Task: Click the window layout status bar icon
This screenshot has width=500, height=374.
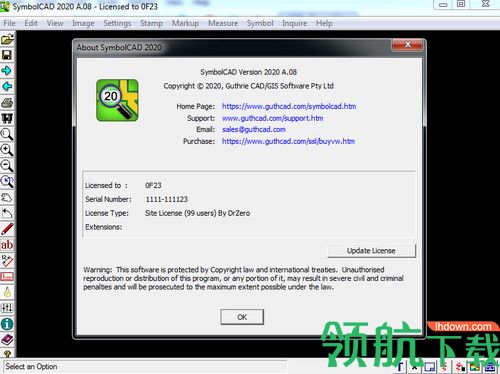Action: 429,367
